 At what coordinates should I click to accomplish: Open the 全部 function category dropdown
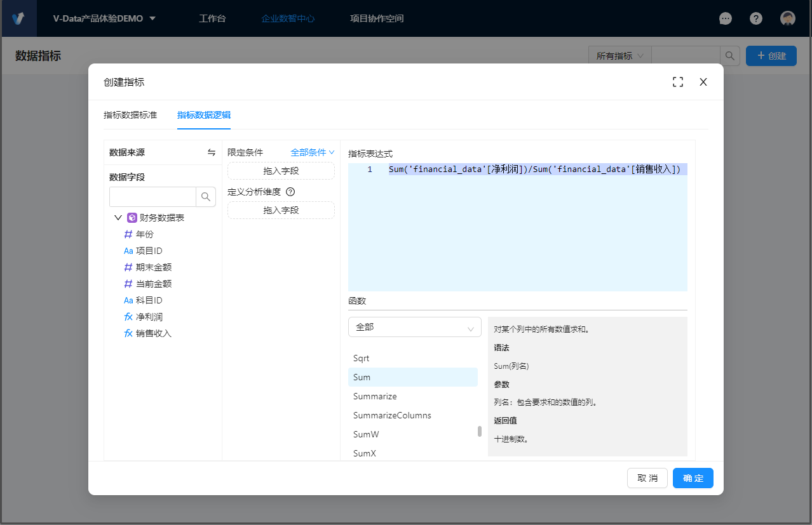click(414, 327)
